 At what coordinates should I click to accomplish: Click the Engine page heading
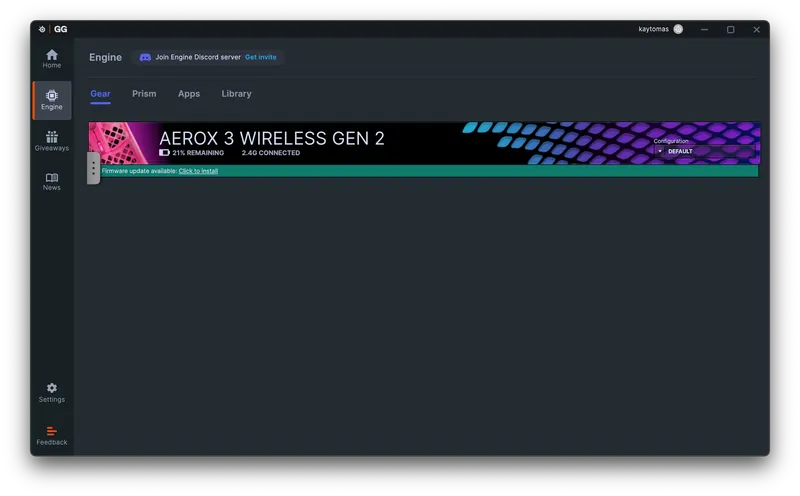[106, 57]
